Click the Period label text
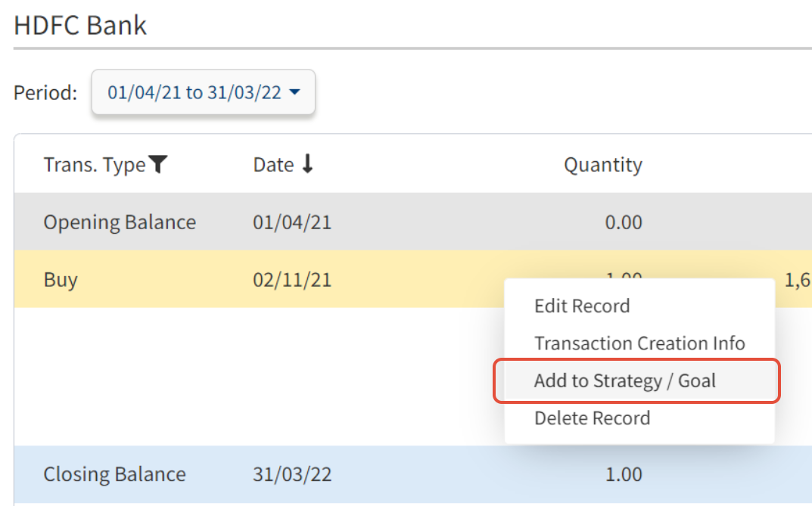812x506 pixels. point(45,93)
